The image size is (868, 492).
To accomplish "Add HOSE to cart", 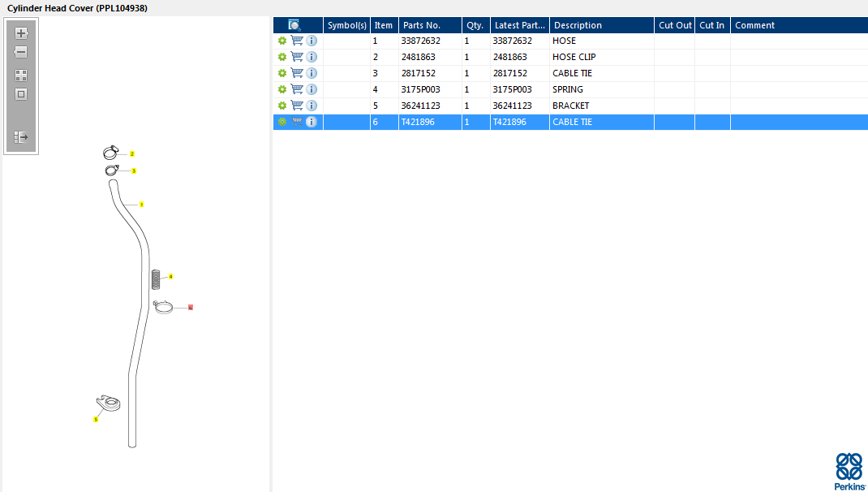I will [x=297, y=41].
